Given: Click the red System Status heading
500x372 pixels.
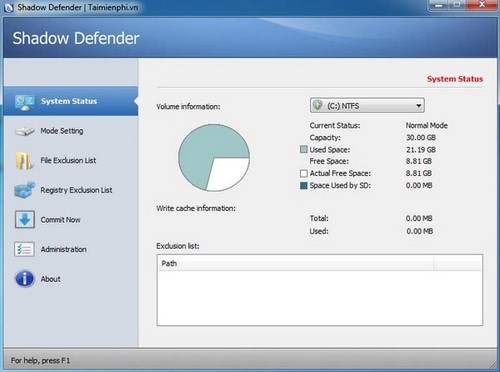Looking at the screenshot, I should pyautogui.click(x=455, y=79).
